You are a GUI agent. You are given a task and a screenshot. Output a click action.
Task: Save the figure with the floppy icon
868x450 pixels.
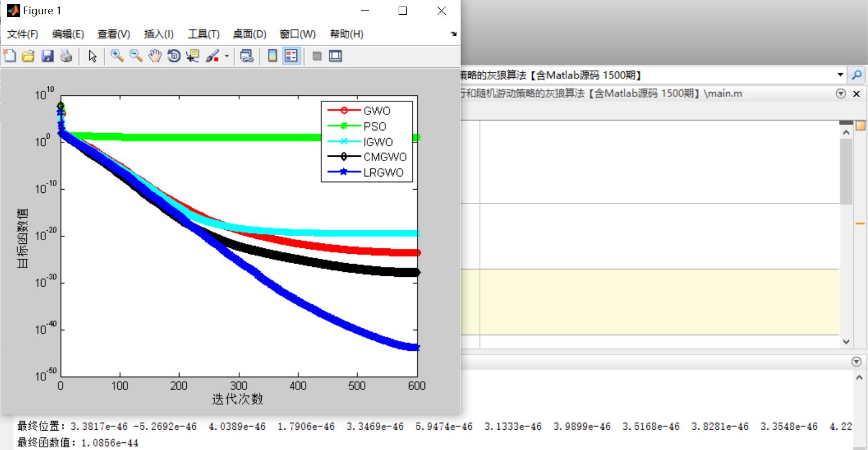[48, 56]
